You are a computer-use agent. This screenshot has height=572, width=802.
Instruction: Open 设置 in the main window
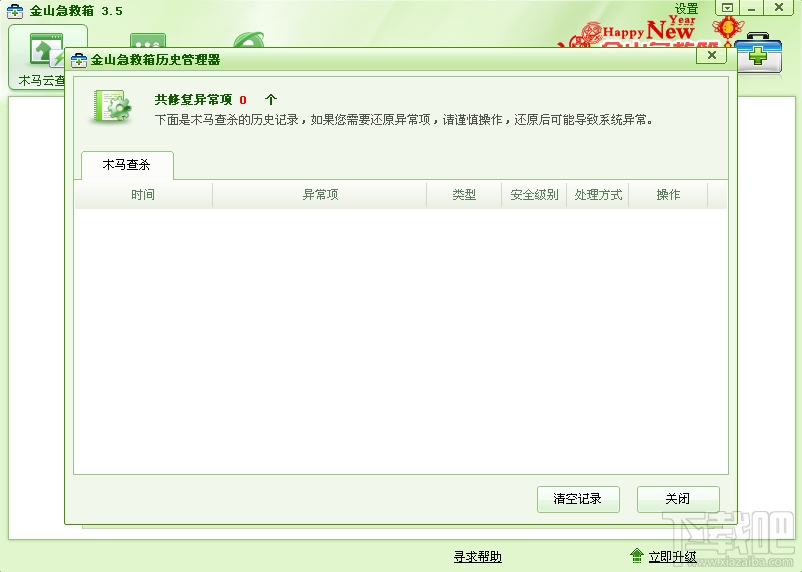click(686, 9)
